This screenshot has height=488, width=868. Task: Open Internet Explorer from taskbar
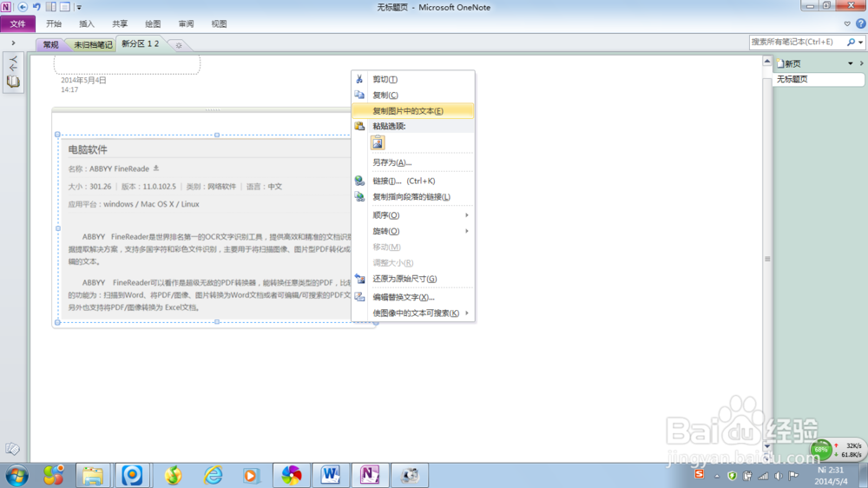pos(213,475)
